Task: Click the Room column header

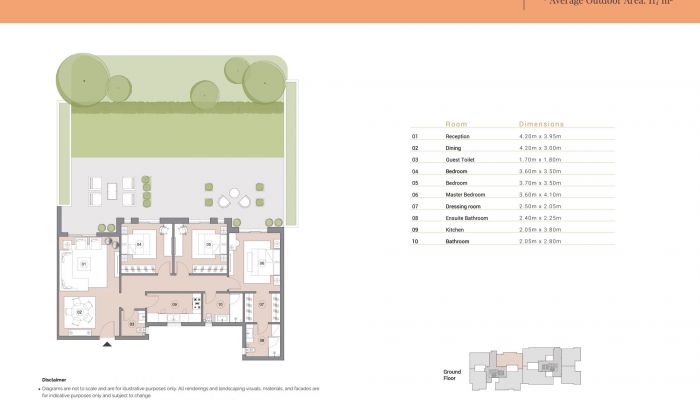Action: coord(456,124)
